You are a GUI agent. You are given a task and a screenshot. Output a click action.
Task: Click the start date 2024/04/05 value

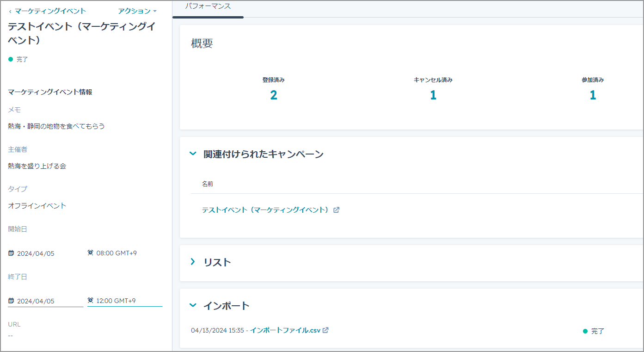pos(36,253)
